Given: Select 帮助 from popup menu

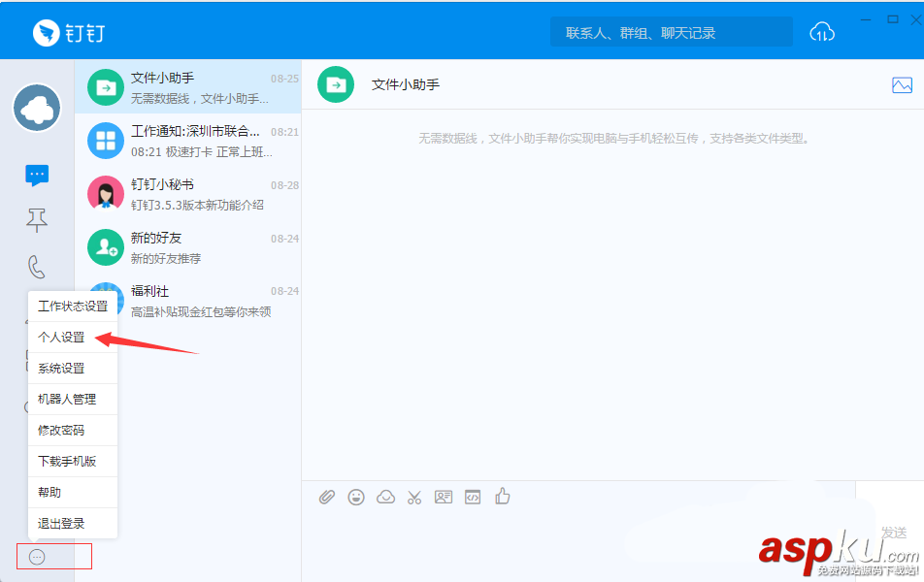Looking at the screenshot, I should 73,493.
